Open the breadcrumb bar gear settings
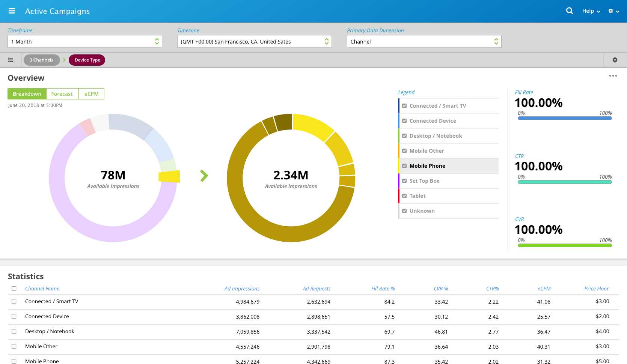This screenshot has width=627, height=364. tap(615, 60)
